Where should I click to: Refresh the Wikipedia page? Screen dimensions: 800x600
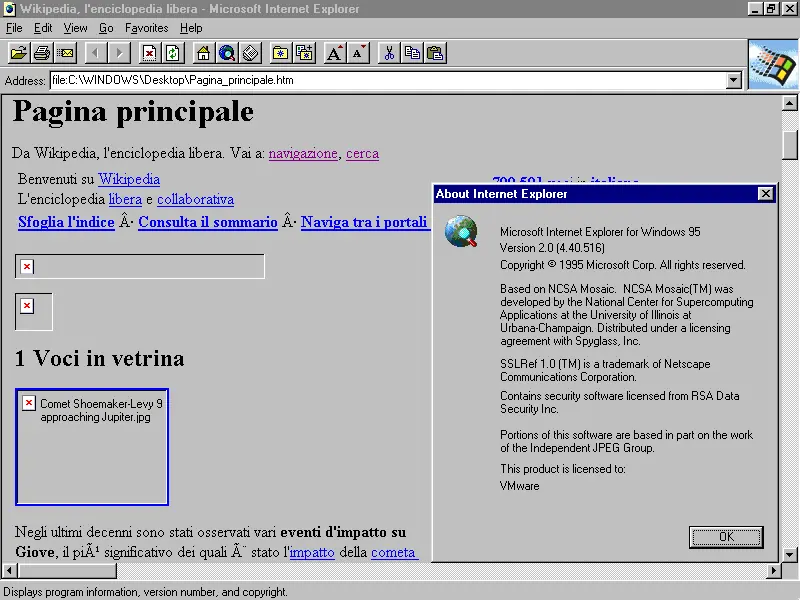[171, 53]
